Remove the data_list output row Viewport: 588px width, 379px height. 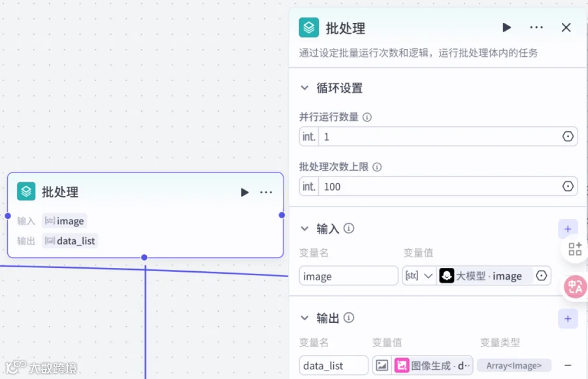click(568, 365)
